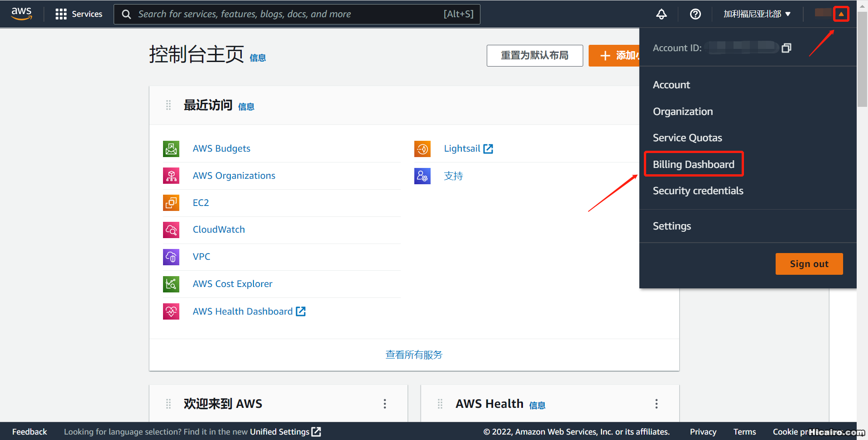This screenshot has height=440, width=868.
Task: Open the VPC link
Action: [201, 257]
